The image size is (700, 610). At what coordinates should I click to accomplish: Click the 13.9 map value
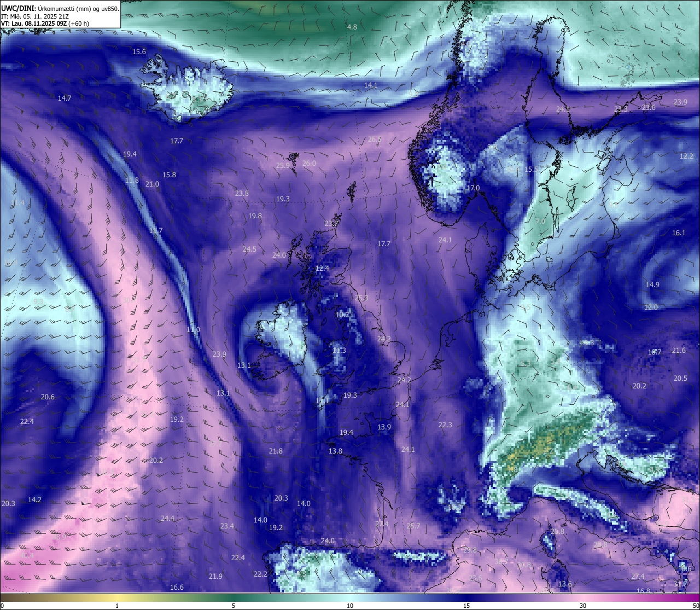pyautogui.click(x=384, y=427)
